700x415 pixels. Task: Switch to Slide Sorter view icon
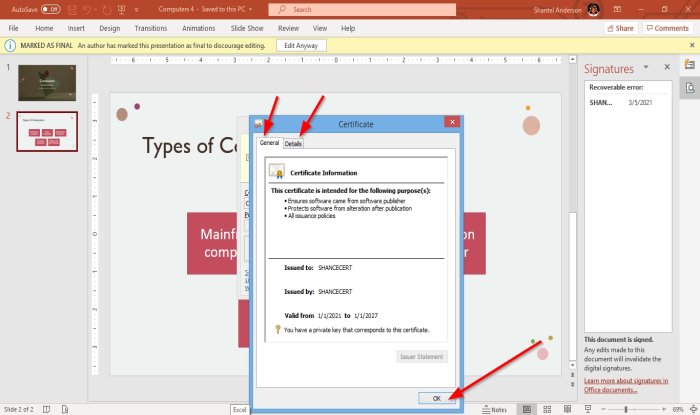tap(547, 409)
